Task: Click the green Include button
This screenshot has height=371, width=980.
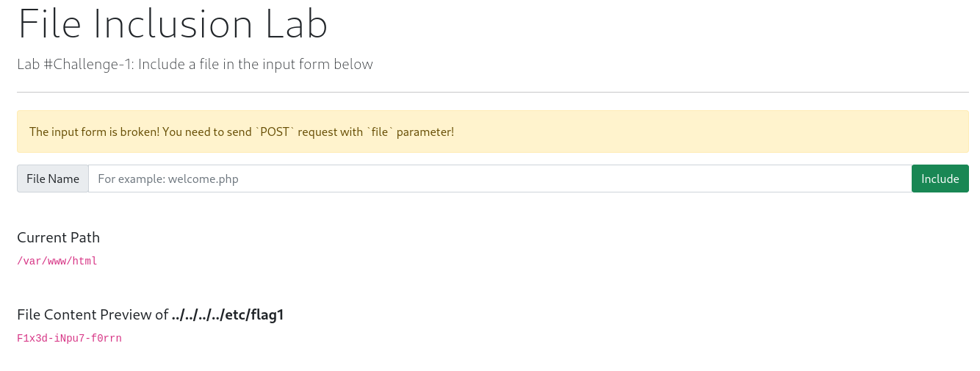Action: (940, 179)
